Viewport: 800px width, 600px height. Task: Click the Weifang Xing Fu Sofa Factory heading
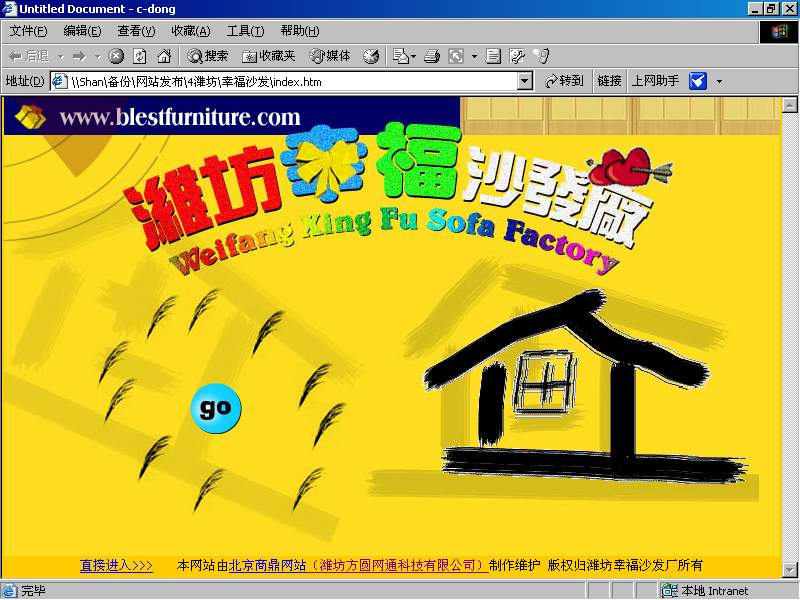pos(395,240)
